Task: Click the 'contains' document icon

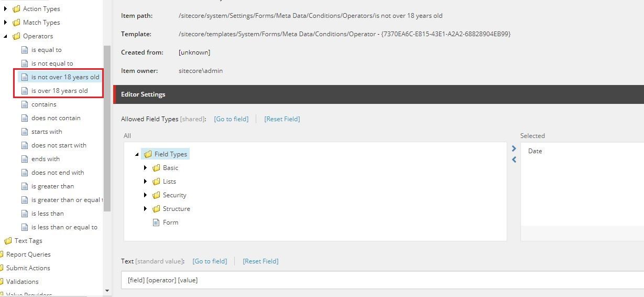Action: pyautogui.click(x=25, y=104)
